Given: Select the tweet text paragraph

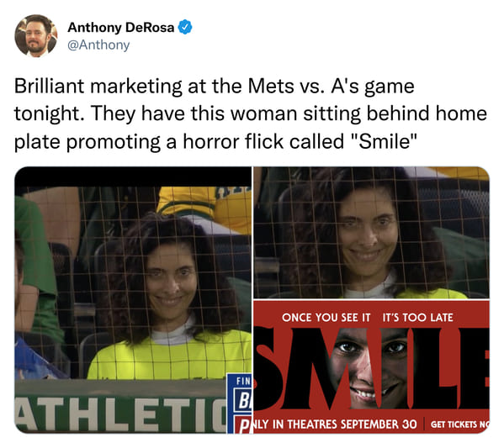Looking at the screenshot, I should click(x=251, y=113).
